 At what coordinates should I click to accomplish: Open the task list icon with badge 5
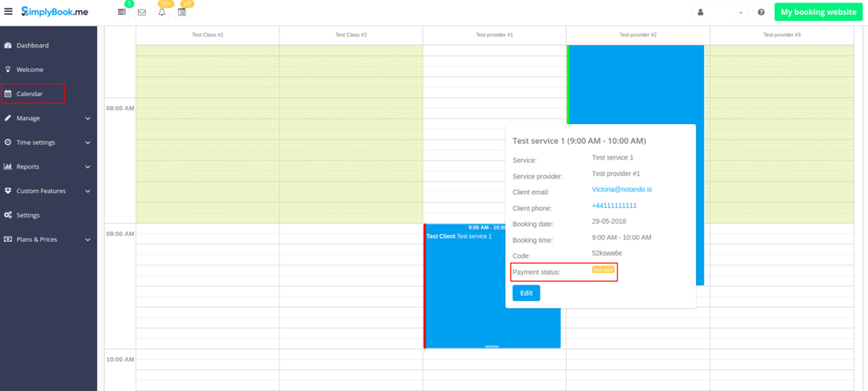click(122, 12)
